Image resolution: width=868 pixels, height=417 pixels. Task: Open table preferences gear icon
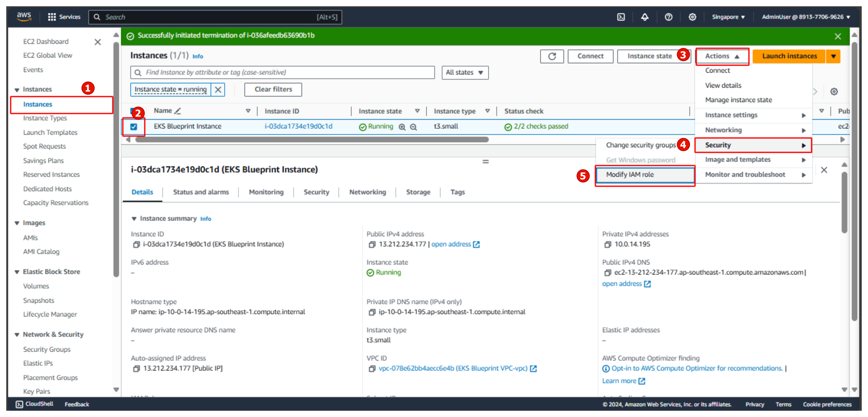(834, 91)
